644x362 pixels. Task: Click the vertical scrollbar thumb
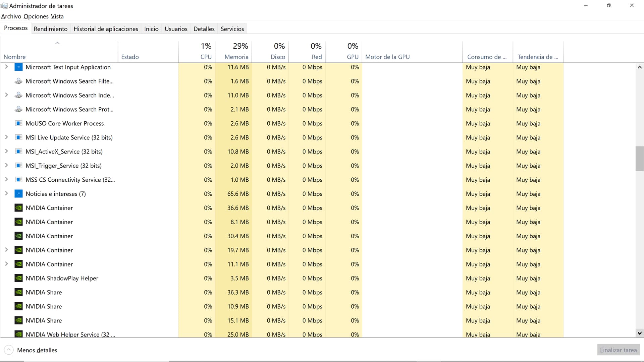click(639, 159)
